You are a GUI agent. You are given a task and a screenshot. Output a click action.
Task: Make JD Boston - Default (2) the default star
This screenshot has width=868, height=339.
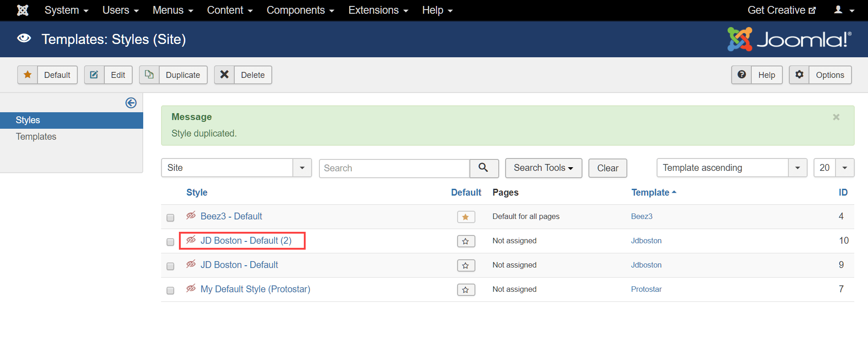click(x=466, y=241)
